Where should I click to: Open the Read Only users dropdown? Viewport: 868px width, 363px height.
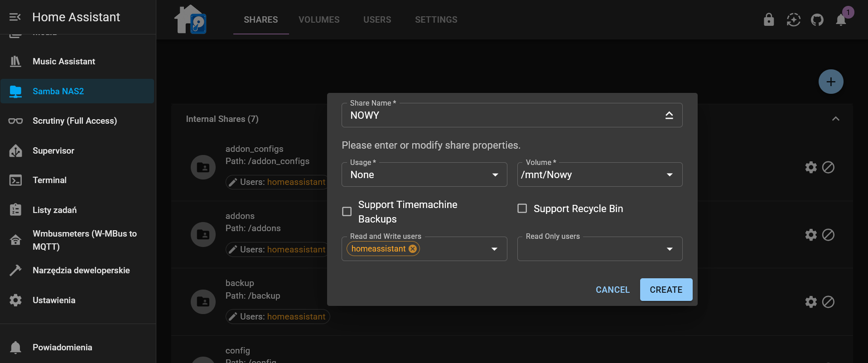(600, 249)
